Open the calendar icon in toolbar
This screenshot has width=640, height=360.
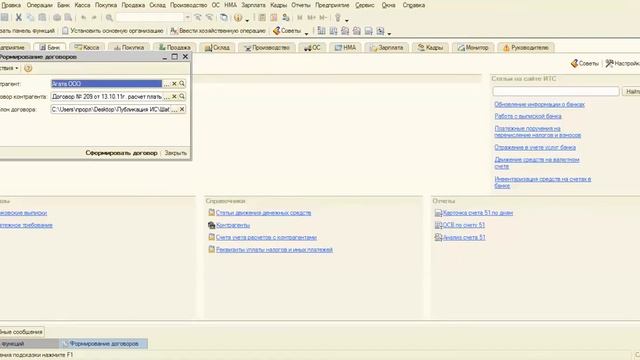(274, 18)
